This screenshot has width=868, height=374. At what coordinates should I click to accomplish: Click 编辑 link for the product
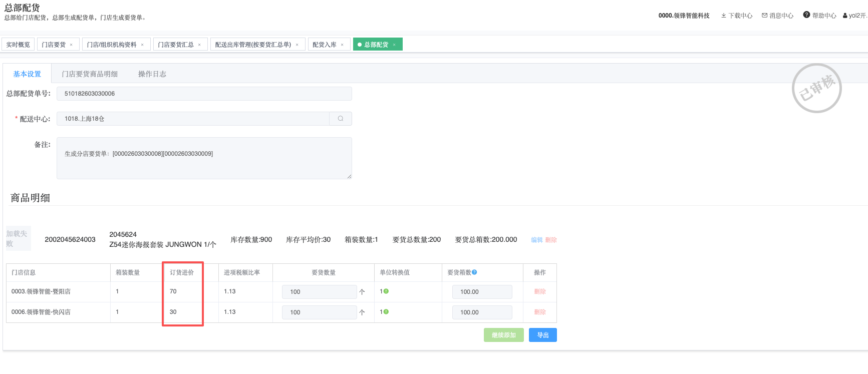536,240
